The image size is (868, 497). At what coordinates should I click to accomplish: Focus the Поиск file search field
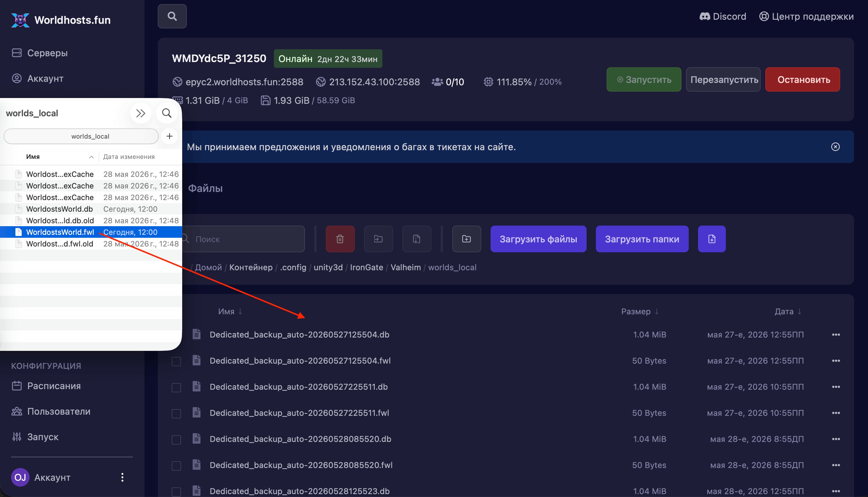[x=243, y=239]
